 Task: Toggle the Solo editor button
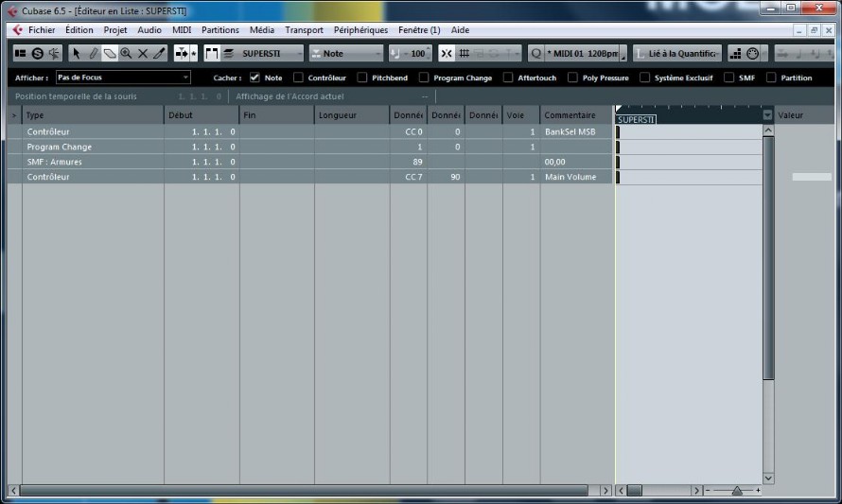click(37, 53)
